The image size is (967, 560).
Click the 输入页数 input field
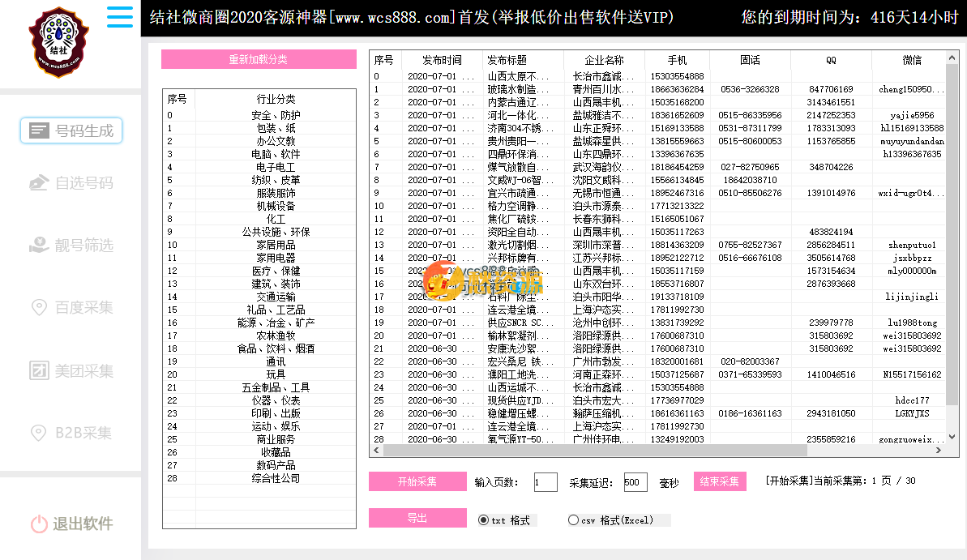(x=546, y=481)
